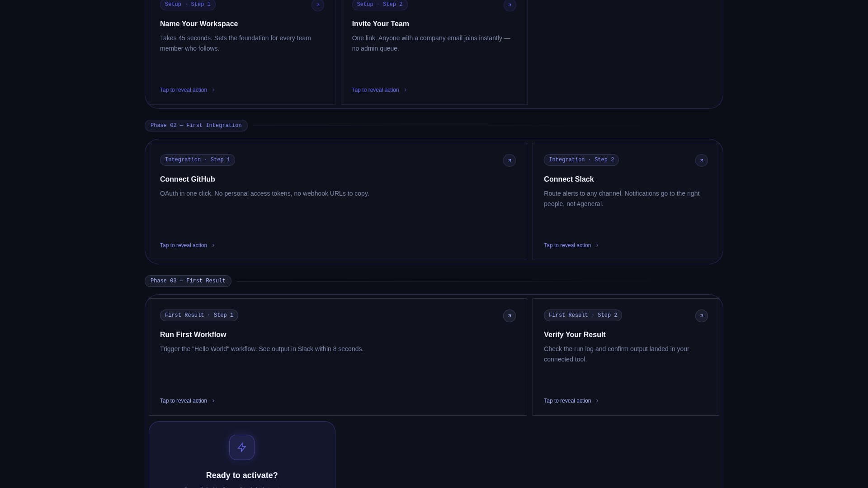The height and width of the screenshot is (488, 868).
Task: Open arrow icon on Name Your Workspace card
Action: point(318,5)
